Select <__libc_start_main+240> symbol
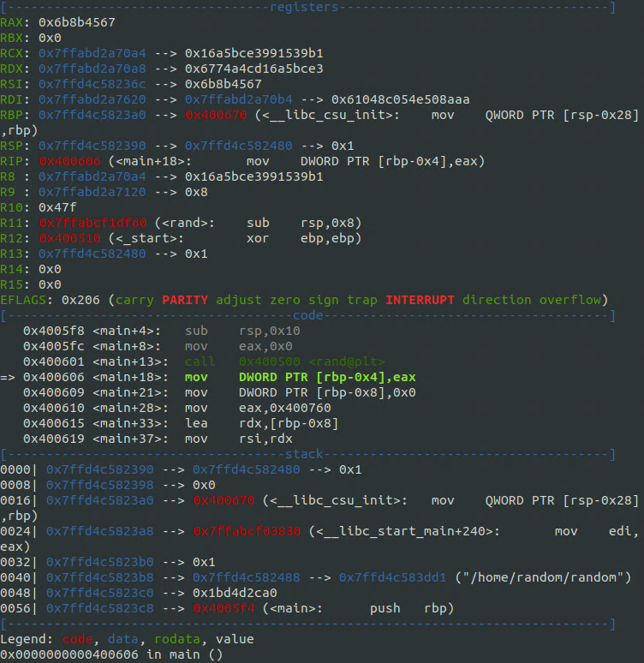 404,531
